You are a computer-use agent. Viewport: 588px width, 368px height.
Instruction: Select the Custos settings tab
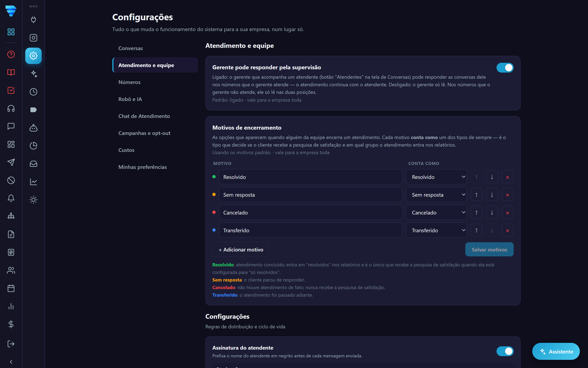tap(155, 150)
